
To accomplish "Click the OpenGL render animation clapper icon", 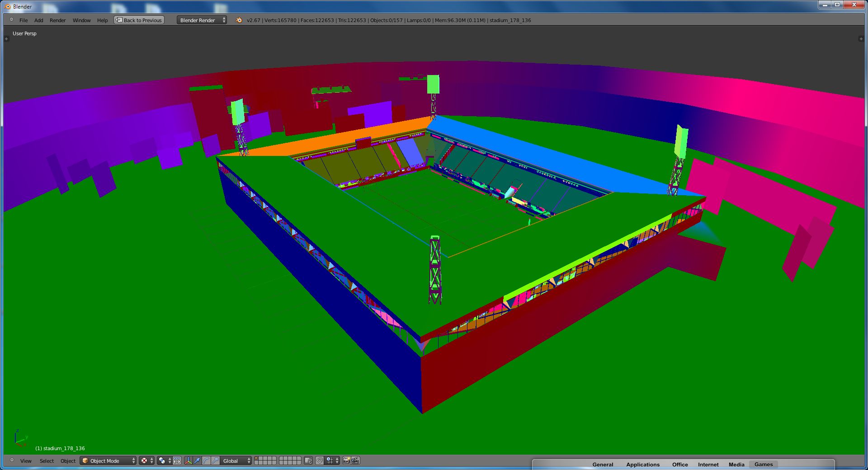I will tap(355, 461).
